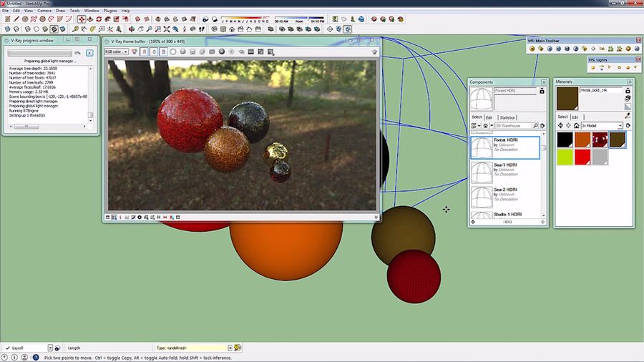Viewport: 644px width, 362px height.
Task: Pick the lime green material swatch
Action: point(565,157)
